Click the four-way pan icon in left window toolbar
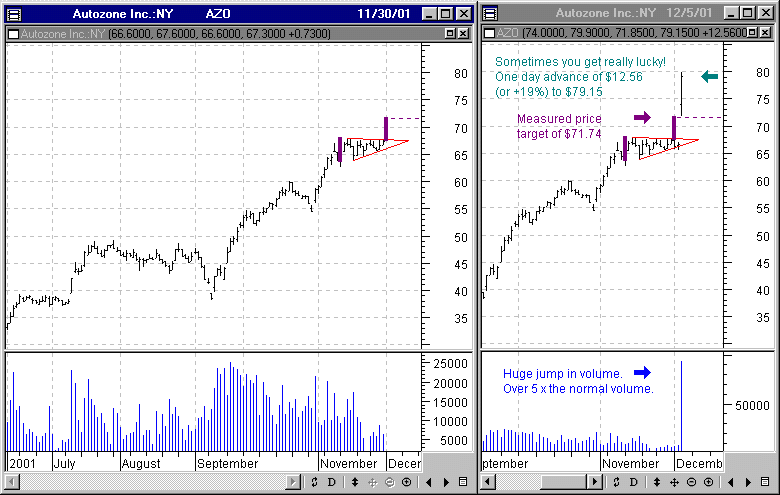This screenshot has height=495, width=780. point(372,482)
